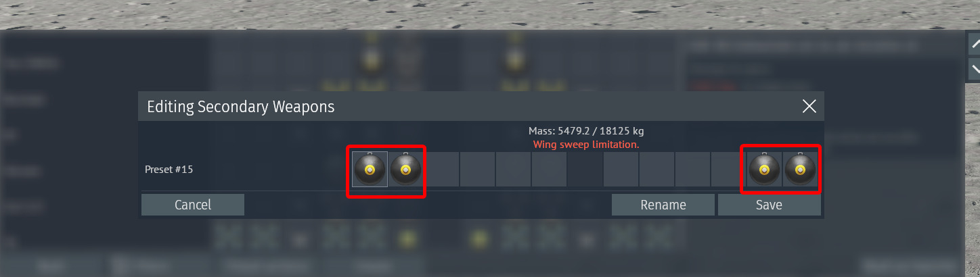Select the highlighted first bomb pylon slot

click(x=370, y=169)
